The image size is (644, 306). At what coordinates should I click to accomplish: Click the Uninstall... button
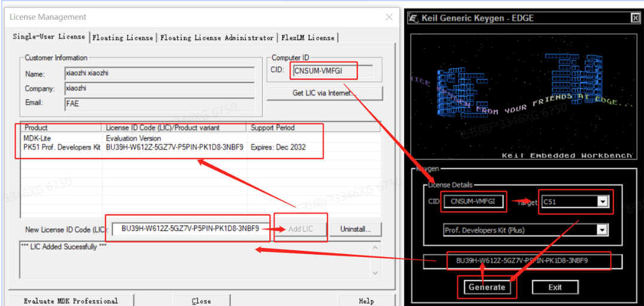pos(356,229)
